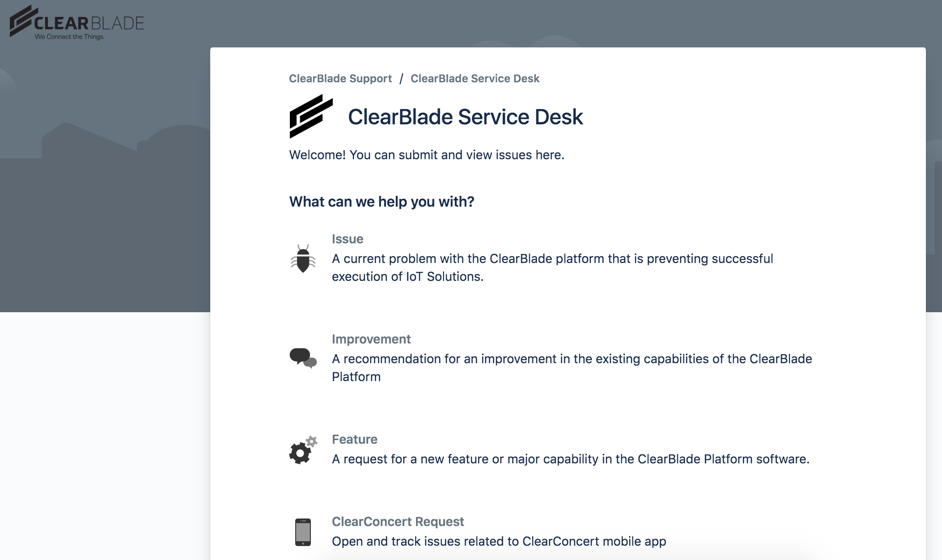Go to ClearBlade Support breadcrumb
This screenshot has height=560, width=942.
[340, 79]
